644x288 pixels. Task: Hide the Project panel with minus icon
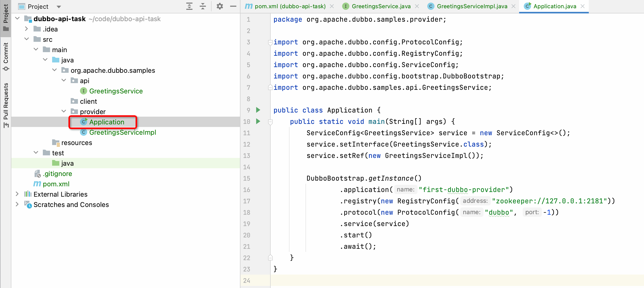(x=233, y=6)
